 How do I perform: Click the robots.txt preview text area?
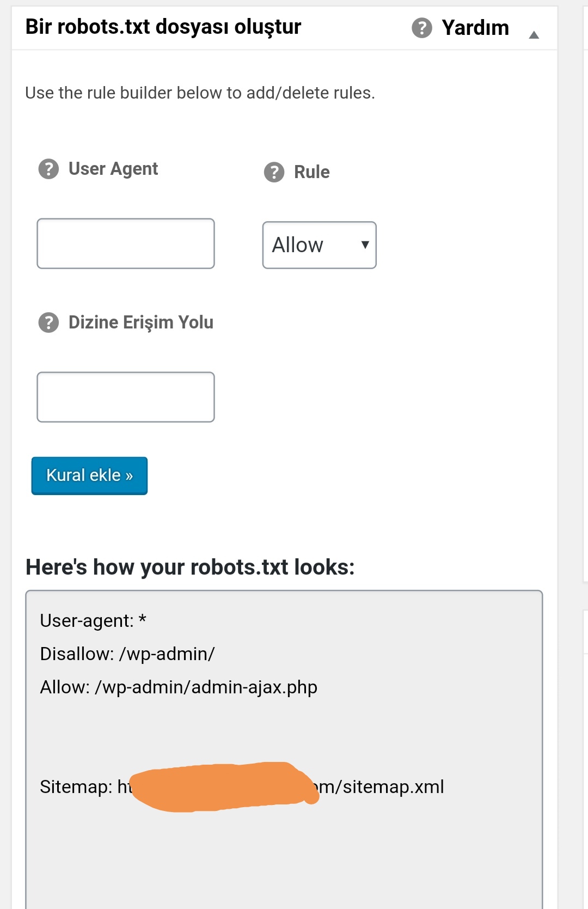pos(284,749)
